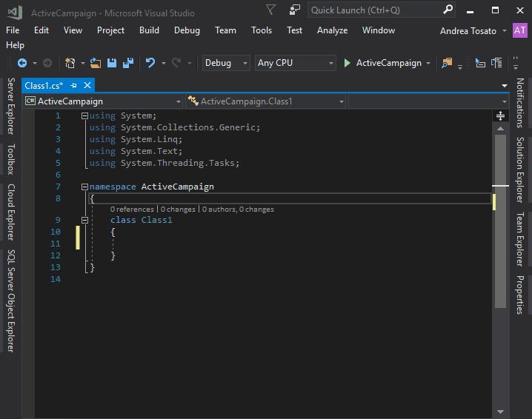The width and height of the screenshot is (532, 419).
Task: Open the ActiveCampaign.Class1 type dropdown
Action: (265, 101)
